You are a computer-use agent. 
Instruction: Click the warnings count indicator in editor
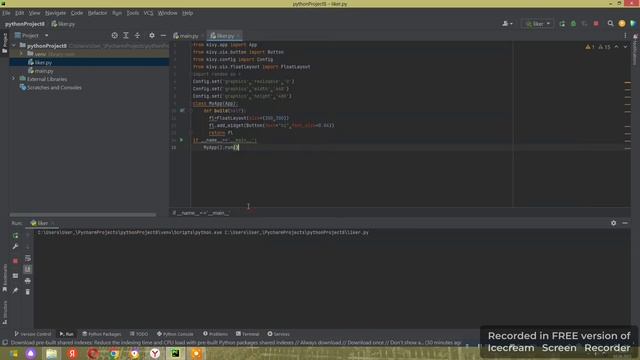[x=598, y=47]
